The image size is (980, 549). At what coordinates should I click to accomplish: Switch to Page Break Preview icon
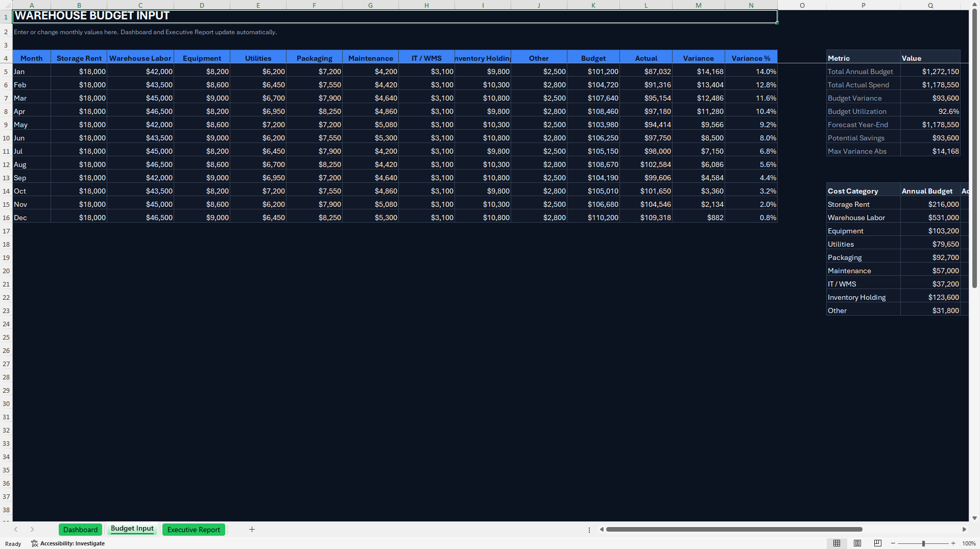pyautogui.click(x=878, y=543)
